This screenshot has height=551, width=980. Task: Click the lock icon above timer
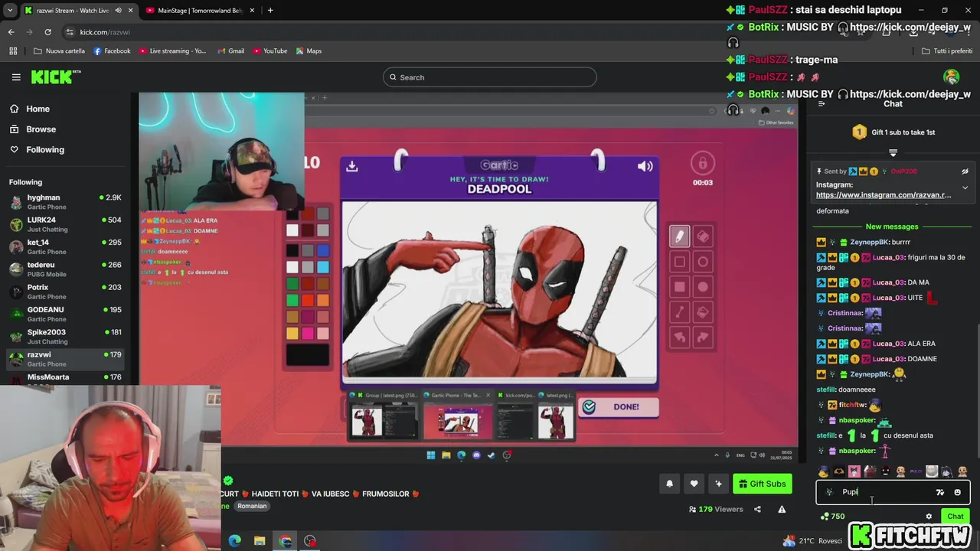click(702, 162)
